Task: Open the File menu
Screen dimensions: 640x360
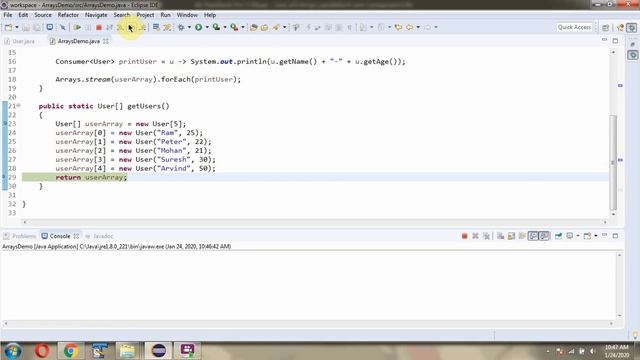Action: (8, 15)
